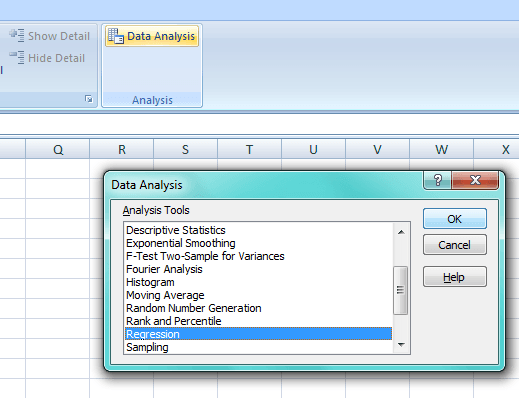Viewport: 519px width, 398px height.
Task: Select column Q header
Action: (58, 149)
